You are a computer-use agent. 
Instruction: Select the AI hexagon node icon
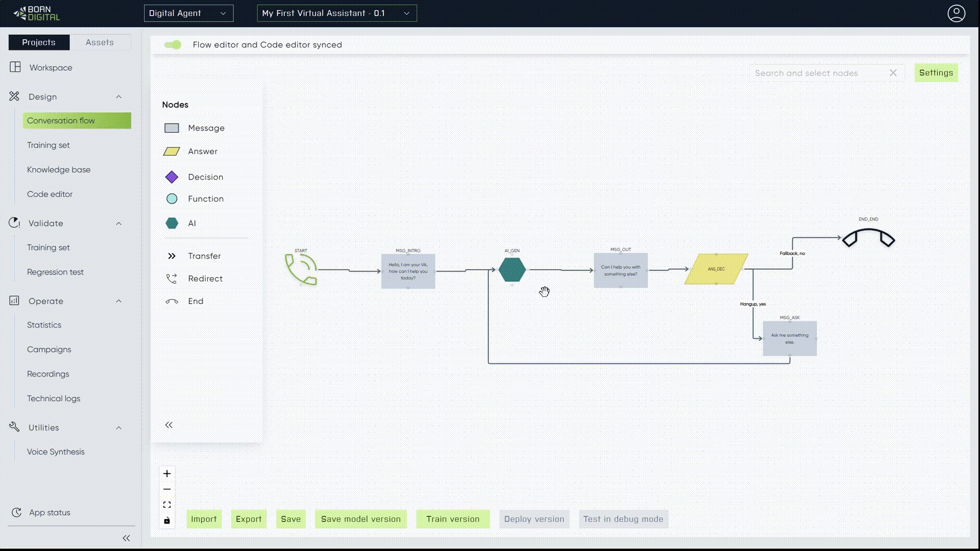(x=171, y=223)
